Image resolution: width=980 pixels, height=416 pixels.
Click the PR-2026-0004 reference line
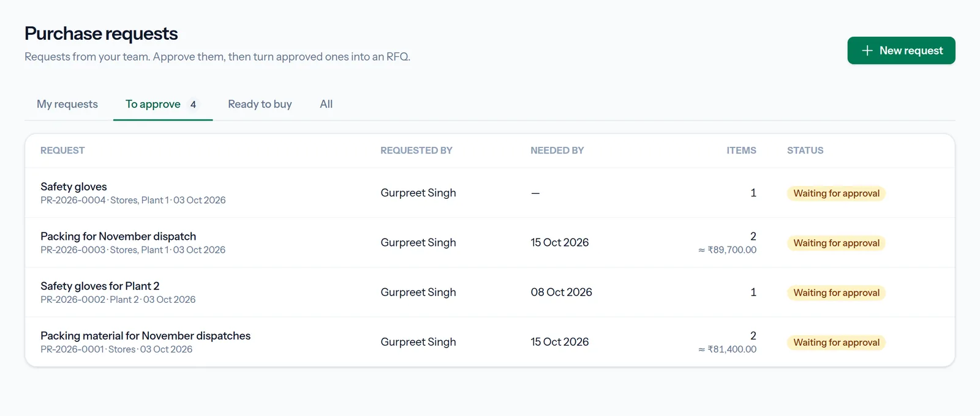[x=133, y=200]
